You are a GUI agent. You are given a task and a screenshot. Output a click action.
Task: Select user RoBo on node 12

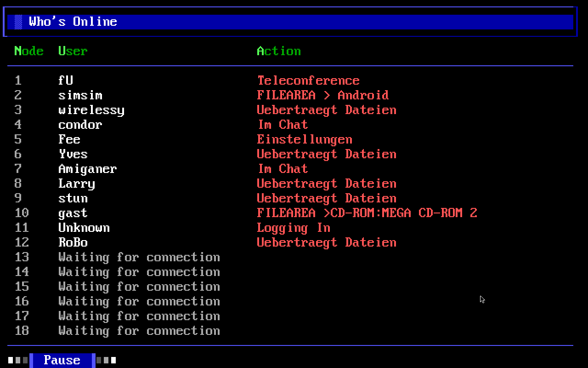pos(73,242)
